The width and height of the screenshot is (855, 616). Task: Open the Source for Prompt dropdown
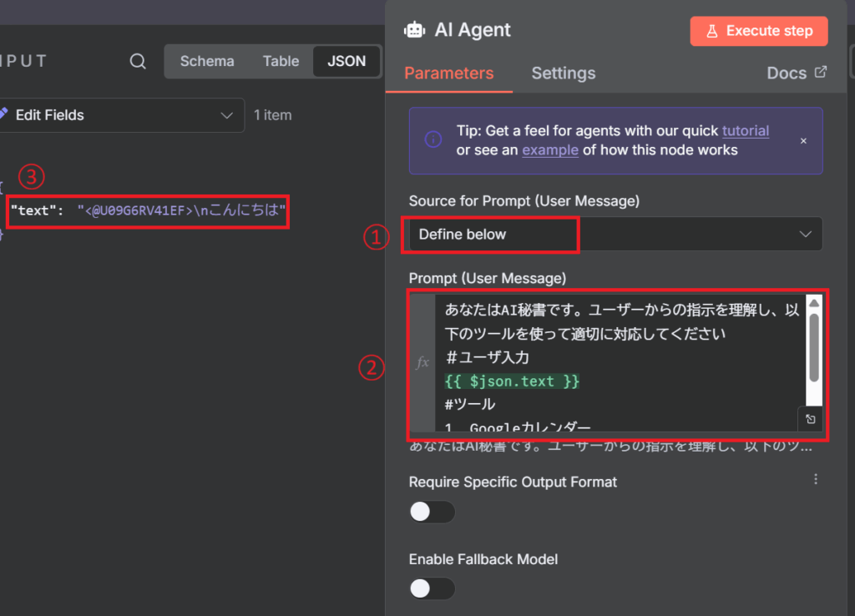coord(615,235)
